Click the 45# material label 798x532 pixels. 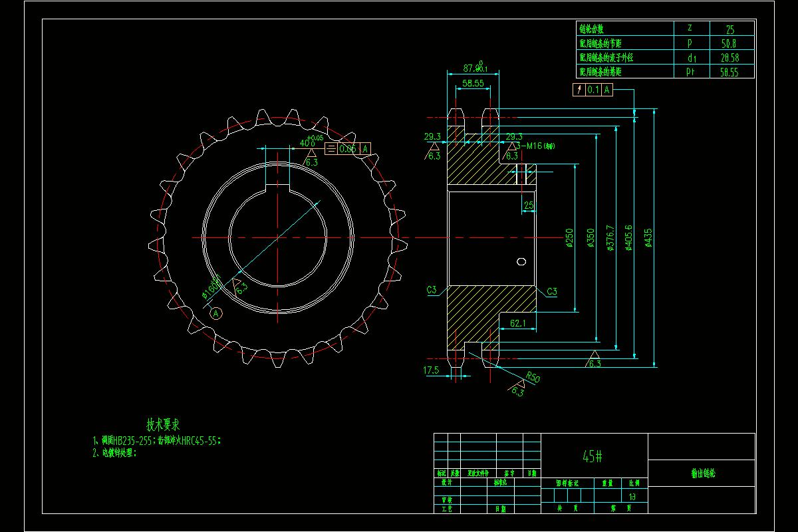[x=593, y=456]
